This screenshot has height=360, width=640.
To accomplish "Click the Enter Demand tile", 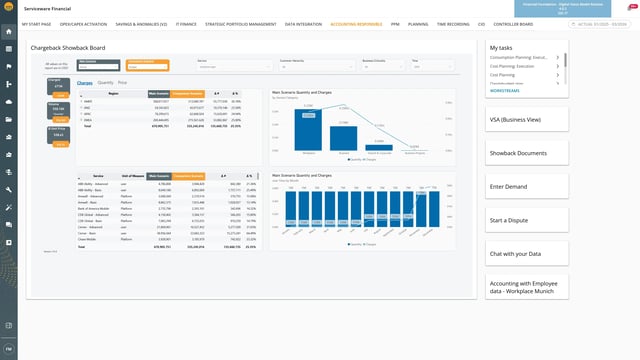I will click(x=527, y=187).
